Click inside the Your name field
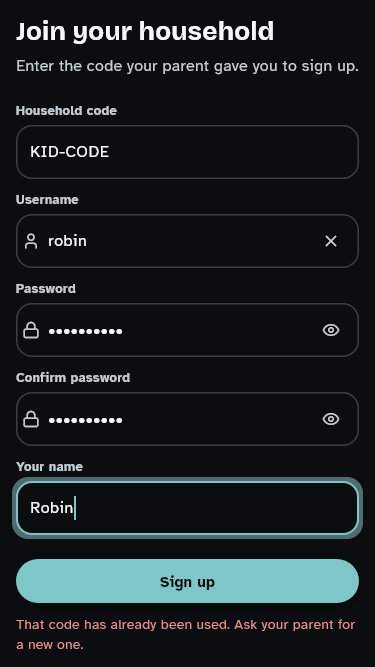 pos(188,508)
